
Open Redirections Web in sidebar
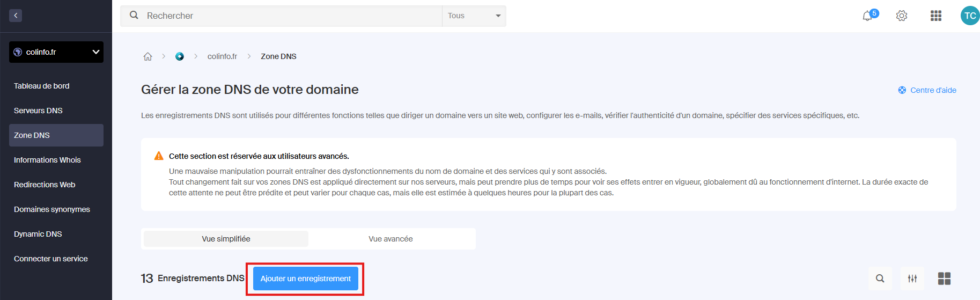[45, 185]
